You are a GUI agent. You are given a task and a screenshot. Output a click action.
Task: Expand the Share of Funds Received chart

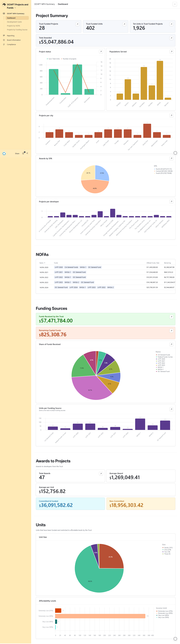[171, 344]
